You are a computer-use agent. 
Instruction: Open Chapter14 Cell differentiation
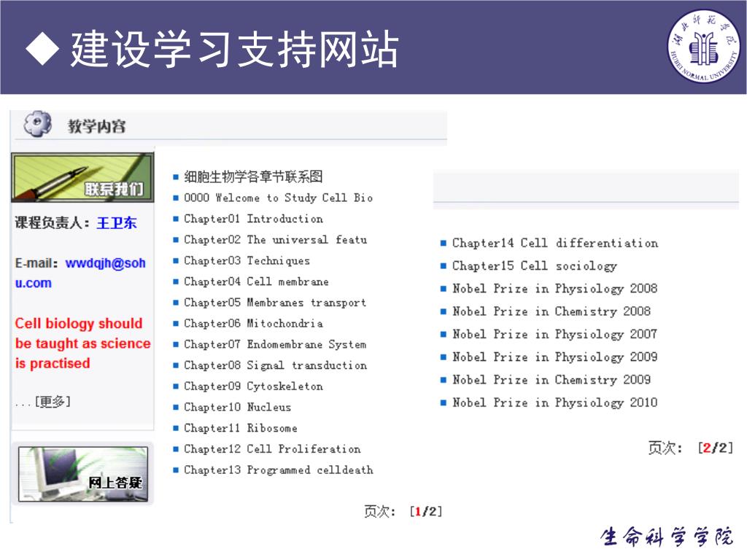pos(555,243)
